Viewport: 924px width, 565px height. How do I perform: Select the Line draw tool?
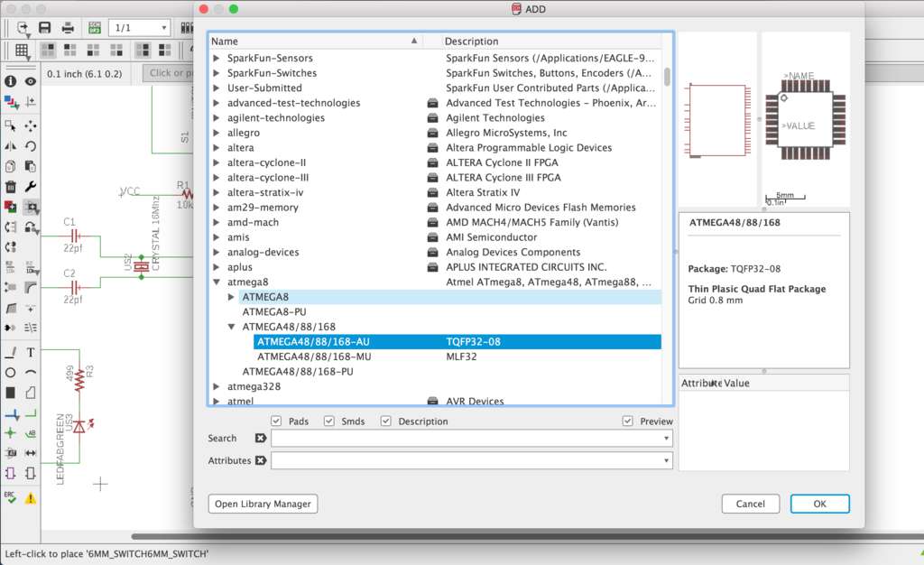(x=11, y=352)
